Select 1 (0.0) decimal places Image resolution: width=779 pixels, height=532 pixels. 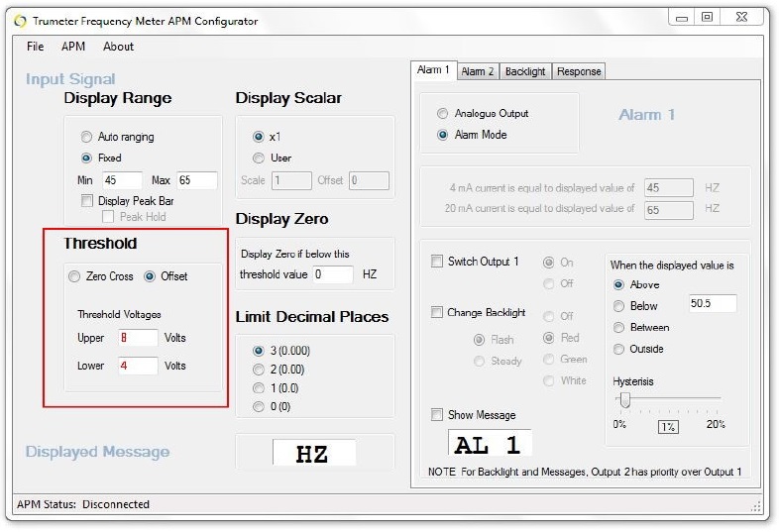coord(259,388)
